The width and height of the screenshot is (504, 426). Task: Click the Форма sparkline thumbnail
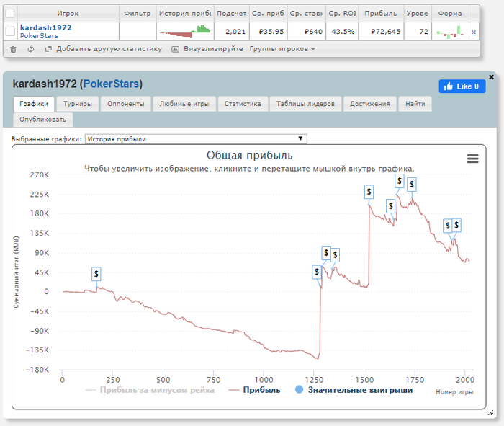(x=450, y=31)
